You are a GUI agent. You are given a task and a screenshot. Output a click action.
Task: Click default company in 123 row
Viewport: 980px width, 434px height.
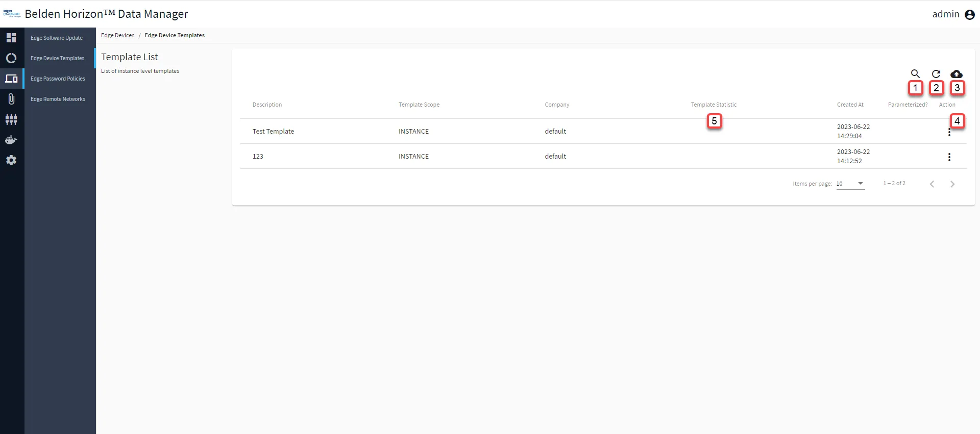(555, 157)
